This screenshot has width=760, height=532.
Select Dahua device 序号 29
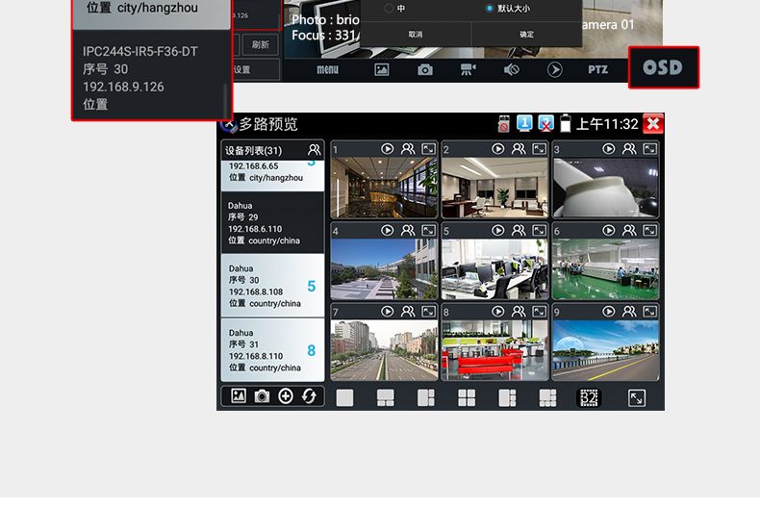[272, 222]
